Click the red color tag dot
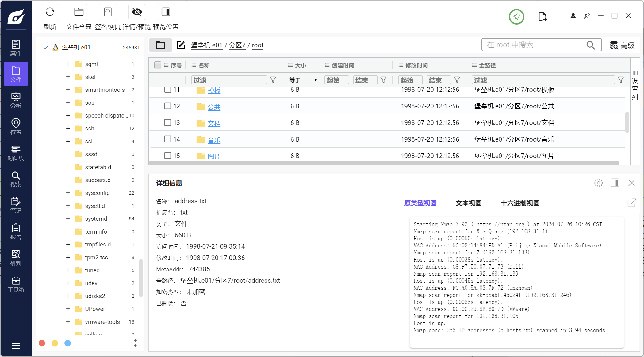Screen dimensions: 644x357 pyautogui.click(x=42, y=343)
